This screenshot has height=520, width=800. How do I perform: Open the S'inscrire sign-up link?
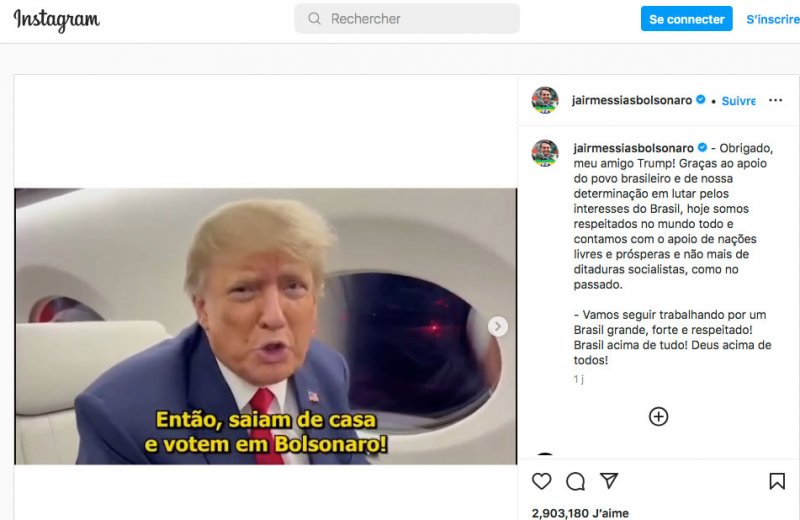772,19
